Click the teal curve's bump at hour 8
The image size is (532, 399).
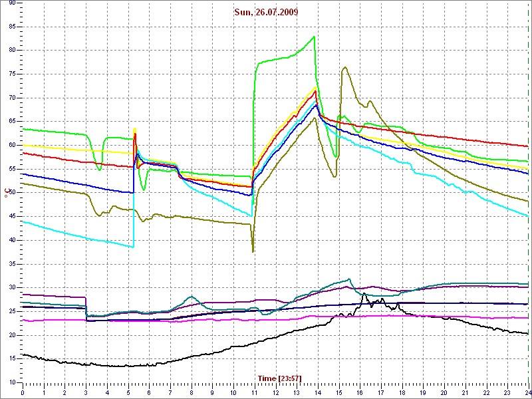192,297
